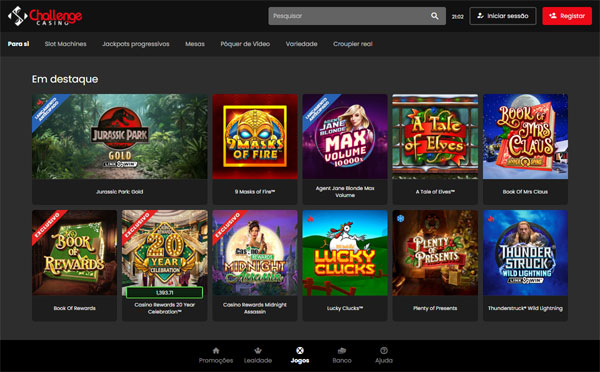Click the search magnifier icon

click(435, 16)
